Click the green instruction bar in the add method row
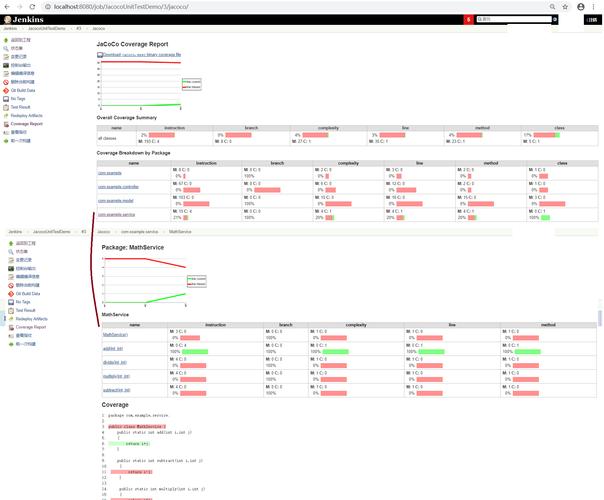The height and width of the screenshot is (500, 604). click(195, 352)
